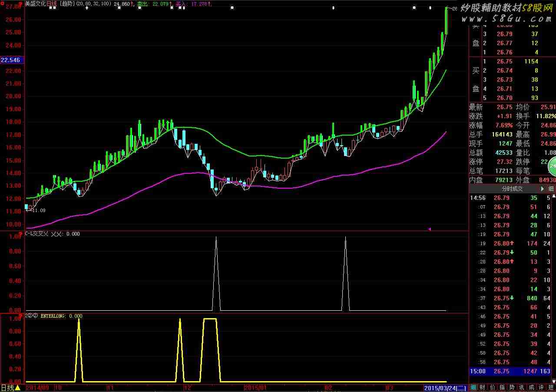This screenshot has width=556, height=392.
Task: Click the 分时成交 header label
Action: pos(513,189)
